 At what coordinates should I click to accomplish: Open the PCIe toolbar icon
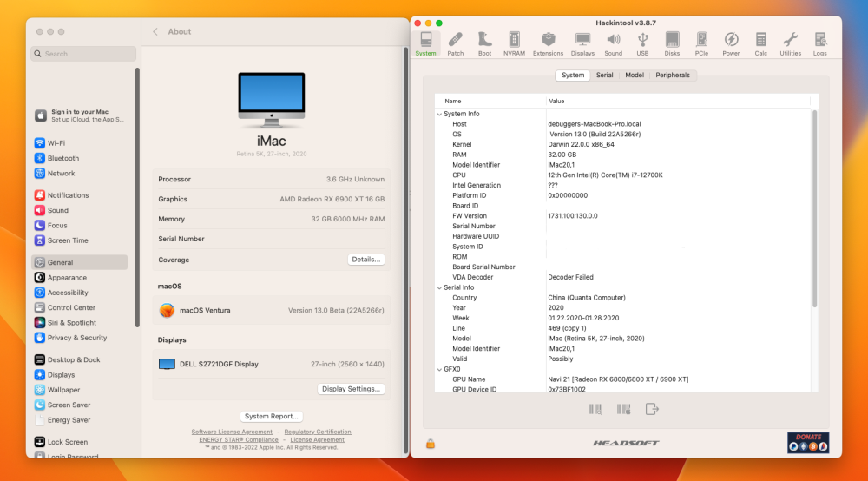701,43
